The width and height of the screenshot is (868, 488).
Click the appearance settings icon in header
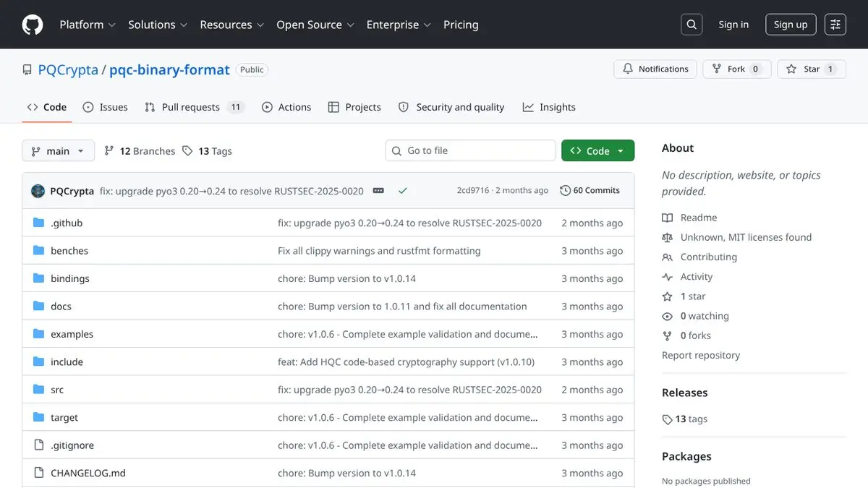click(x=835, y=25)
